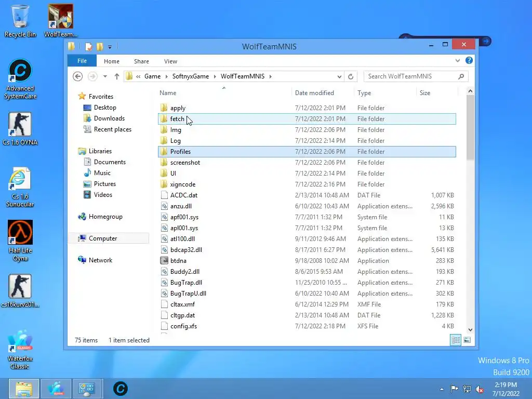Go up one folder level
Image resolution: width=532 pixels, height=399 pixels.
(x=117, y=76)
